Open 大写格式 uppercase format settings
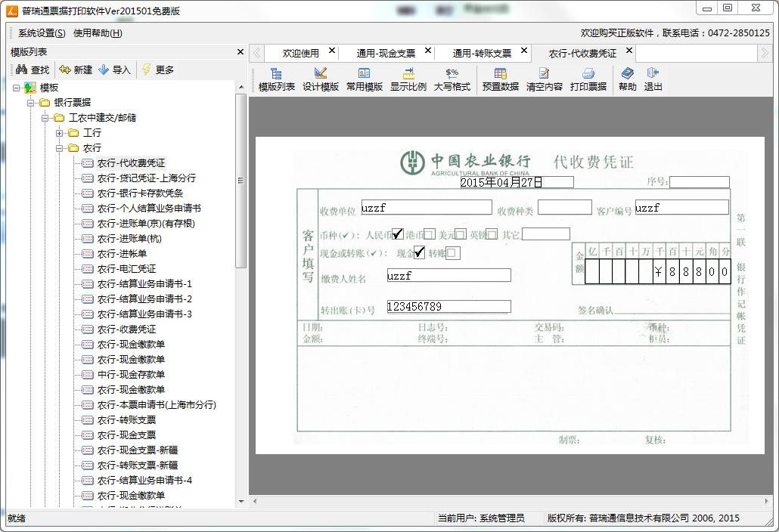The height and width of the screenshot is (532, 779). (452, 80)
